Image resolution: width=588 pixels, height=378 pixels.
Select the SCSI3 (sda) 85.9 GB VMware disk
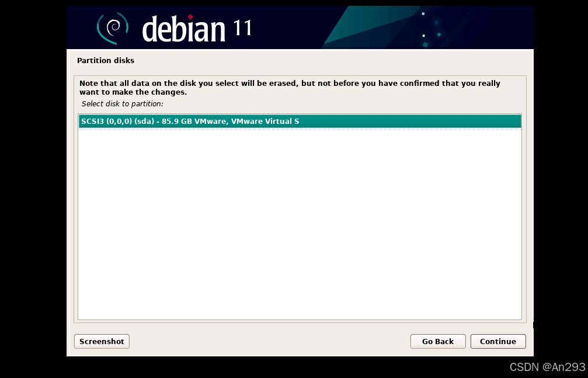click(x=300, y=122)
